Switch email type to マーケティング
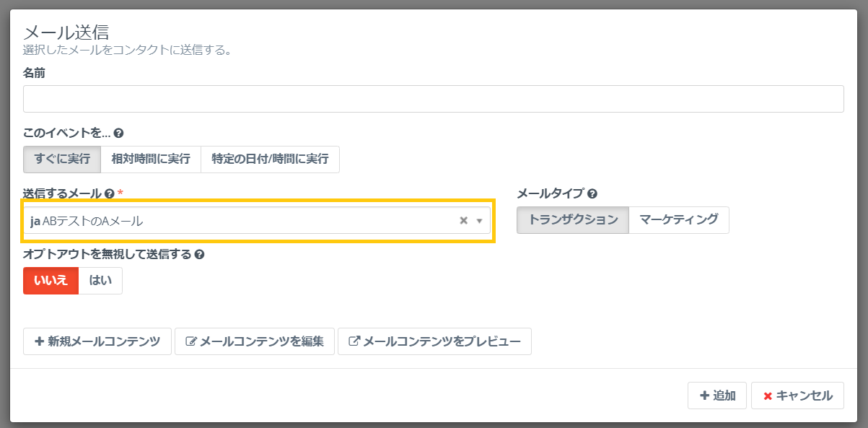This screenshot has height=428, width=868. tap(678, 220)
